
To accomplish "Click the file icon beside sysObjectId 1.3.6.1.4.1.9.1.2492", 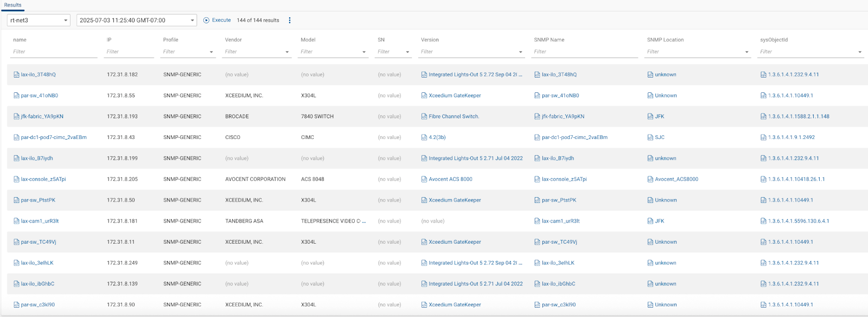I will (x=763, y=137).
